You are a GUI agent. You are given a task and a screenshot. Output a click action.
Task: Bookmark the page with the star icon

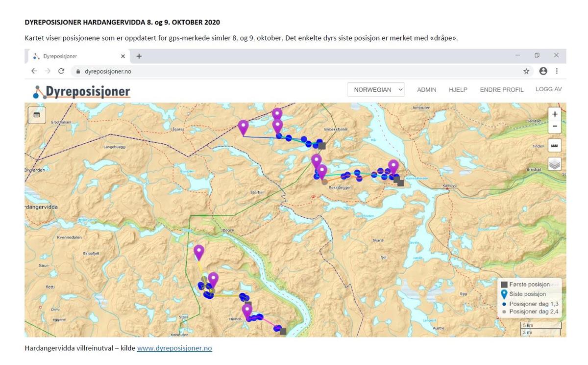[x=526, y=71]
